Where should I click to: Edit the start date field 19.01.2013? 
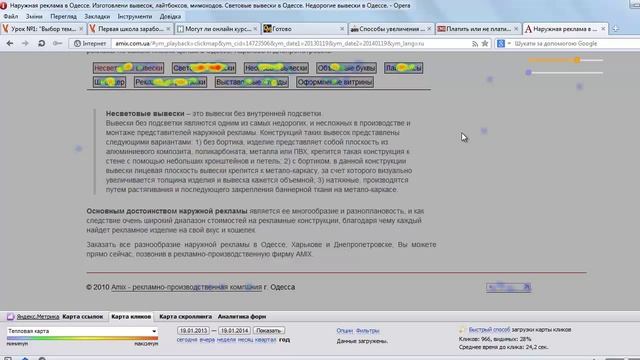click(193, 331)
